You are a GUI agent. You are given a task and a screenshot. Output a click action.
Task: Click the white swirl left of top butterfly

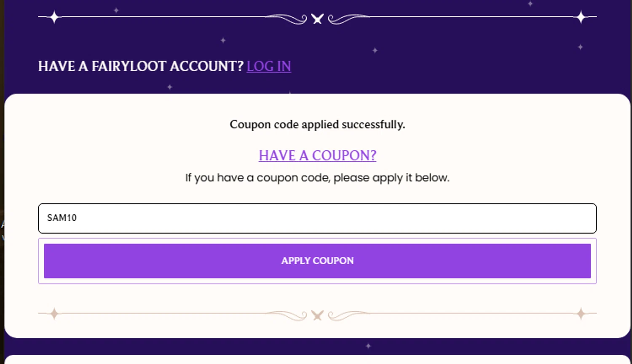click(289, 19)
